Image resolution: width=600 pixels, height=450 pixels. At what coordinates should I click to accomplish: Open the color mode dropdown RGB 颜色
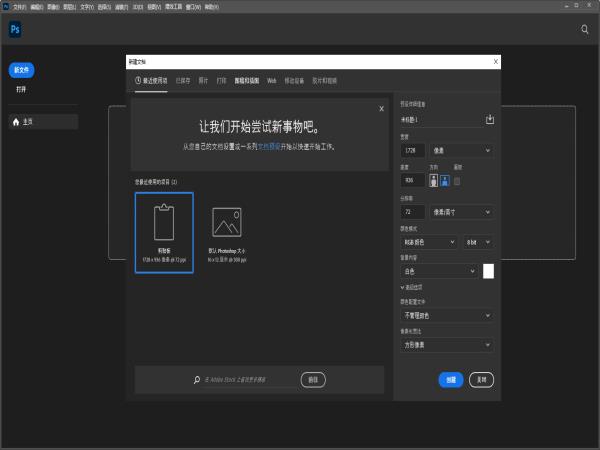click(429, 242)
